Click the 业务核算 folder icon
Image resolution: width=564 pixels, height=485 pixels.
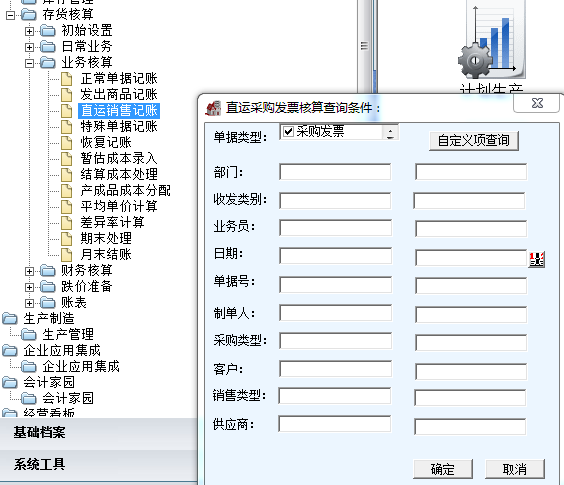coord(47,63)
